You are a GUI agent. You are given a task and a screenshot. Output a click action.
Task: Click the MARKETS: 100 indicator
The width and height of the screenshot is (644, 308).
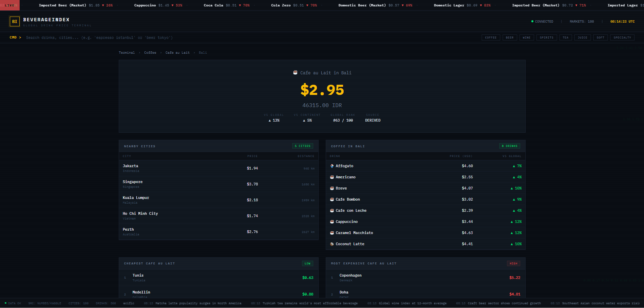(x=582, y=21)
